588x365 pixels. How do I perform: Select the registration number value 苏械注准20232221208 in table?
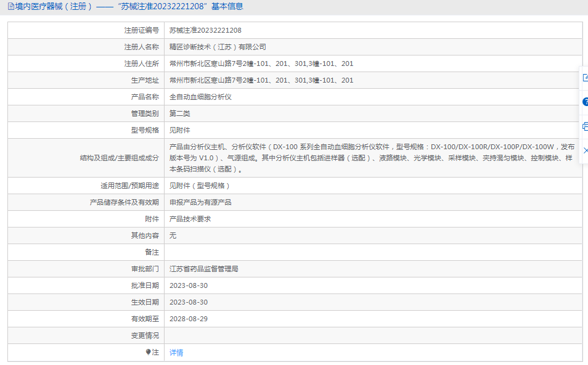click(205, 30)
